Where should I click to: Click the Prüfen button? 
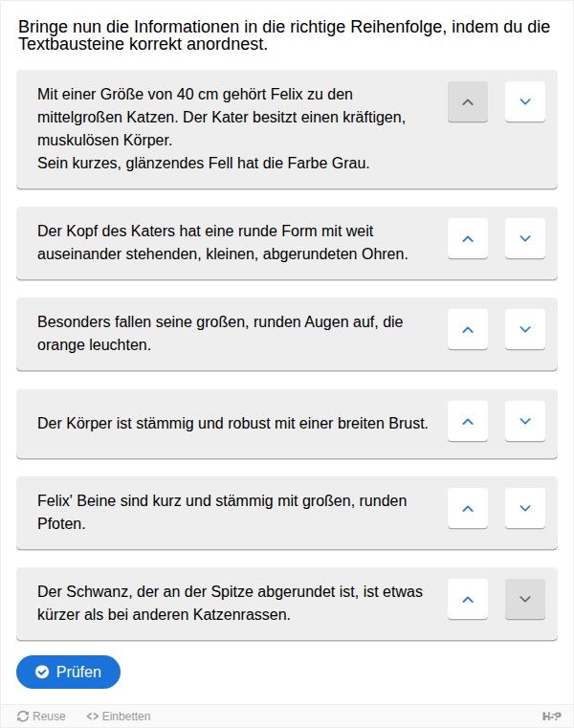pos(68,672)
